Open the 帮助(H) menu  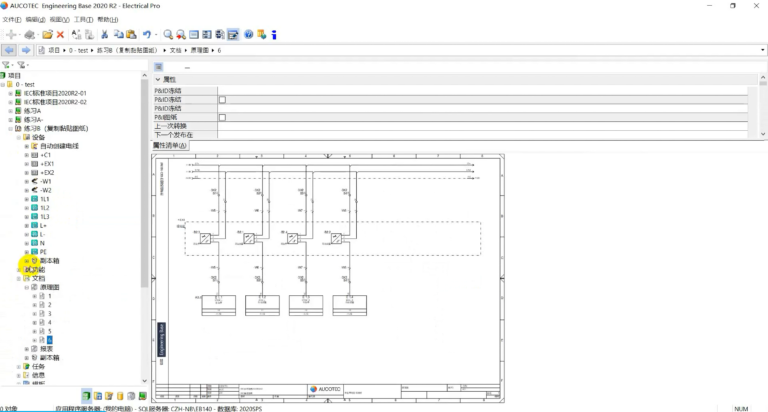coord(108,20)
